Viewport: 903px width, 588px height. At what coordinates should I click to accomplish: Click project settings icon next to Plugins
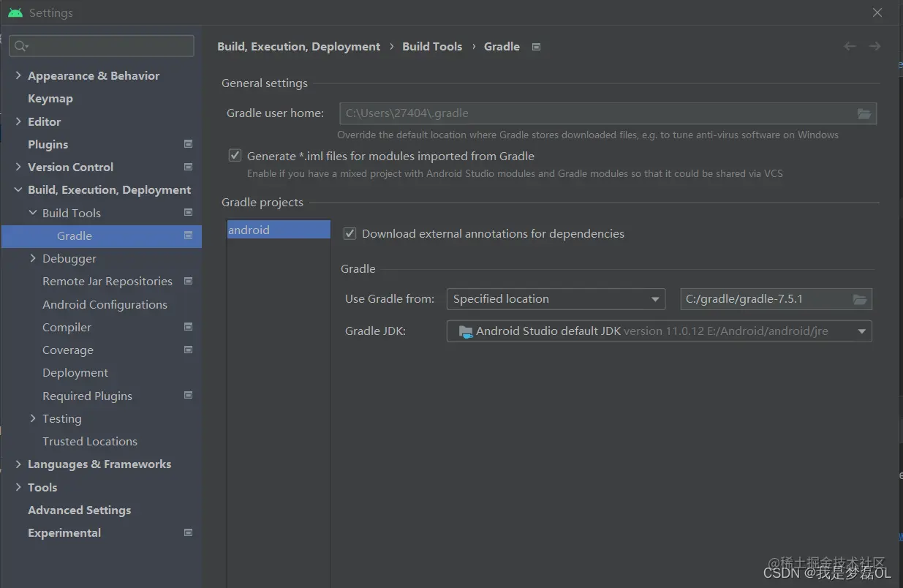tap(188, 144)
